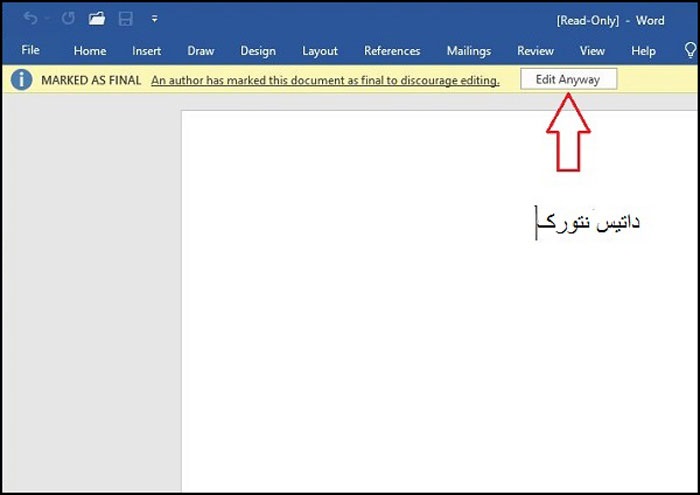Screen dimensions: 700x495
Task: Click the Redo icon in quick access toolbar
Action: 68,18
